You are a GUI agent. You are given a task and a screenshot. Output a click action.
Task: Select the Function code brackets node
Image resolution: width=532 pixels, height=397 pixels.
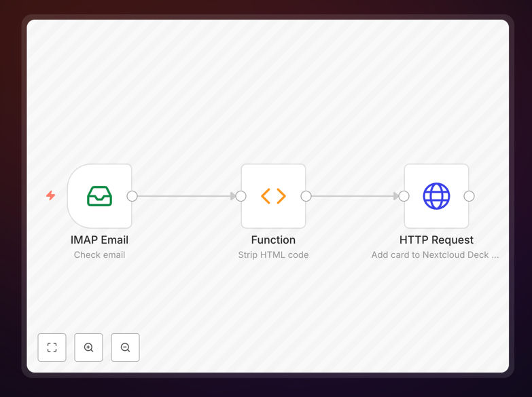coord(273,196)
